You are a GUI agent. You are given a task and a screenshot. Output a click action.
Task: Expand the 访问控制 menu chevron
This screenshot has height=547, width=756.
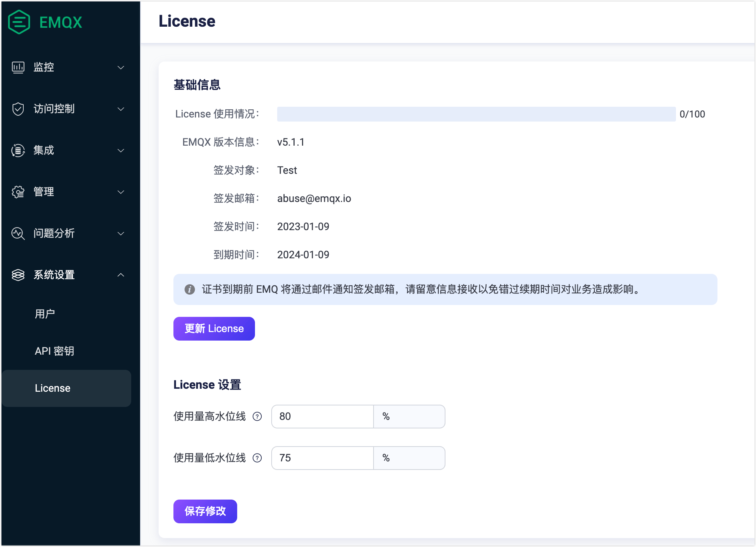pyautogui.click(x=121, y=109)
